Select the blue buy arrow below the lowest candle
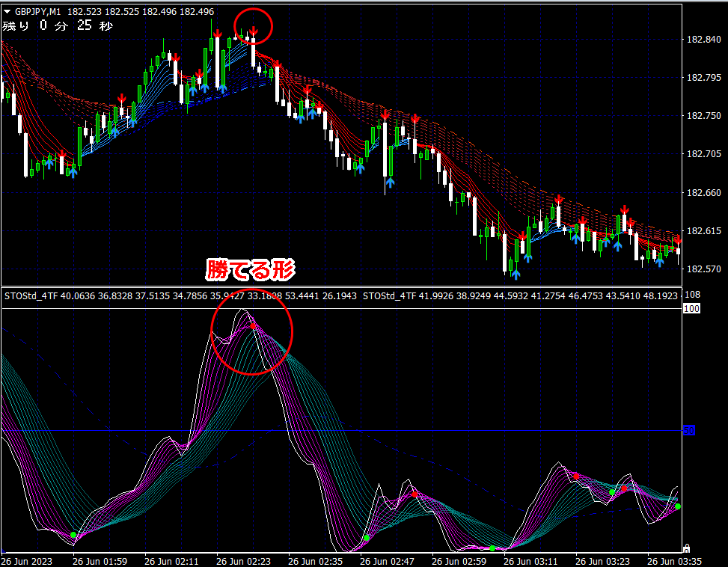 pos(516,275)
